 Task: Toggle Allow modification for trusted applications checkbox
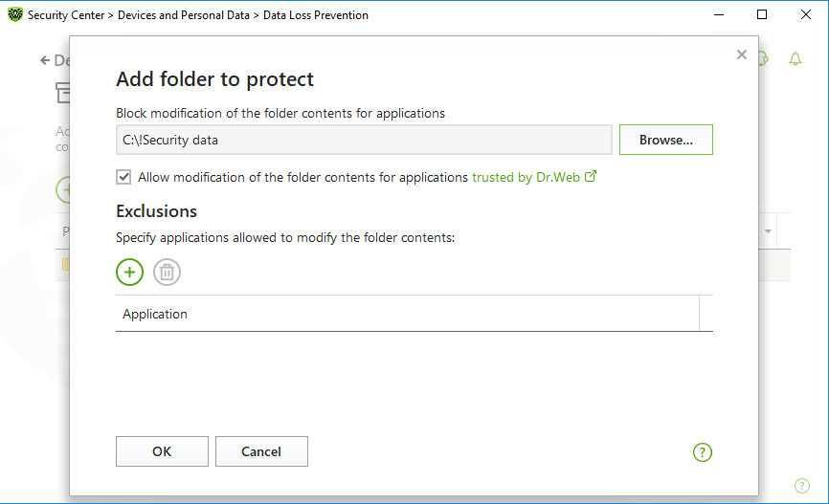pyautogui.click(x=123, y=177)
